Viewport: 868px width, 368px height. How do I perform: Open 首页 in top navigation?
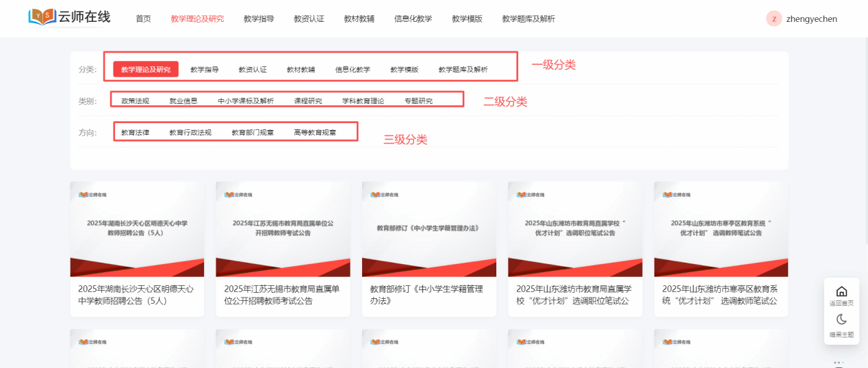coord(143,19)
